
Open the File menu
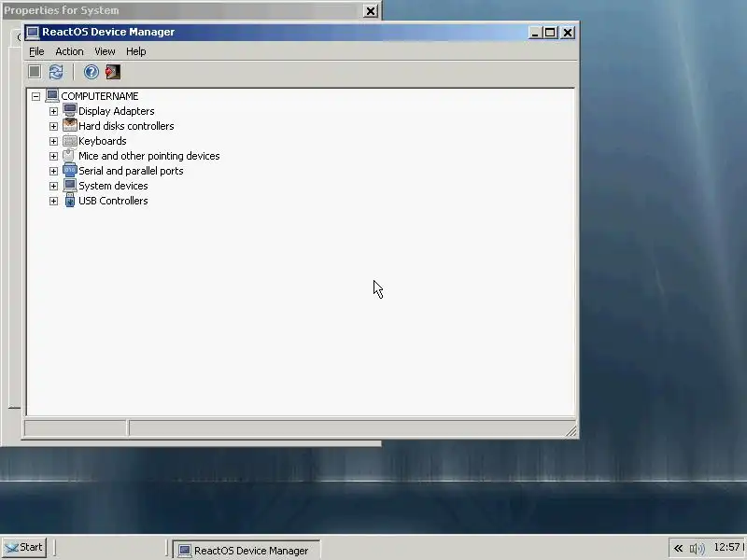[x=36, y=51]
